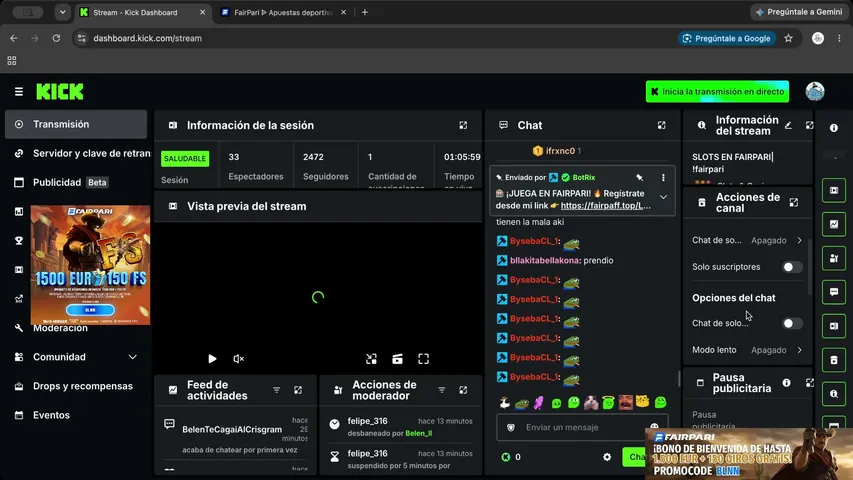Click the analytics chart icon in right sidebar
This screenshot has width=853, height=480.
pos(833,224)
